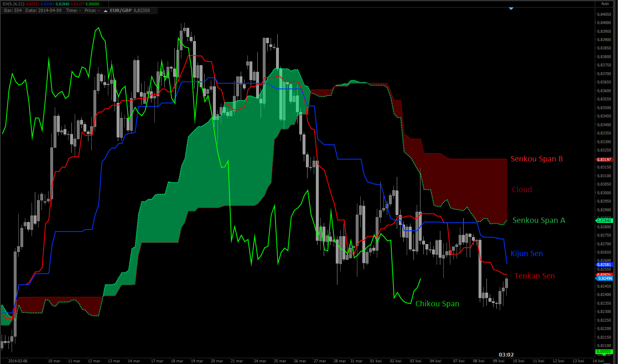Click '14 kwi' on the time axis
The width and height of the screenshot is (618, 364).
(x=598, y=361)
